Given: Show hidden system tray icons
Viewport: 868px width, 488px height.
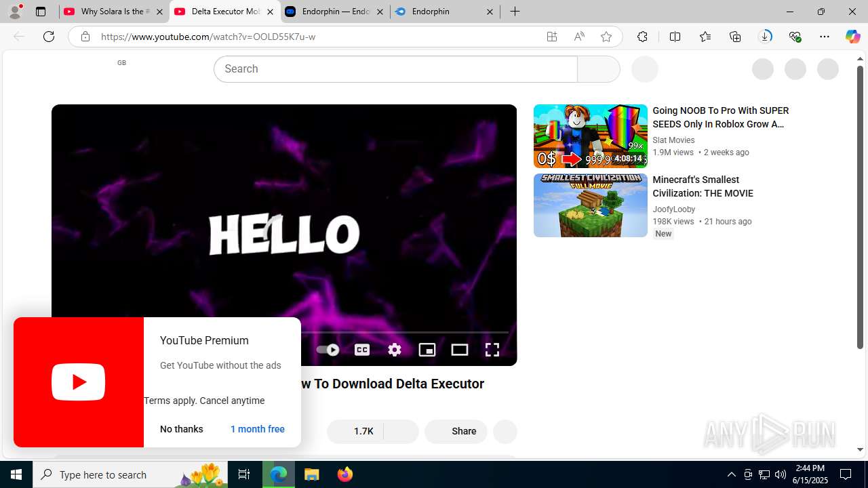Looking at the screenshot, I should coord(731,474).
